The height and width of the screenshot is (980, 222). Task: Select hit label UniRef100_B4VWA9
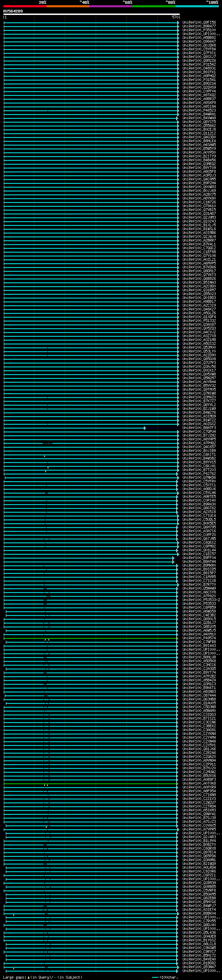(x=199, y=118)
